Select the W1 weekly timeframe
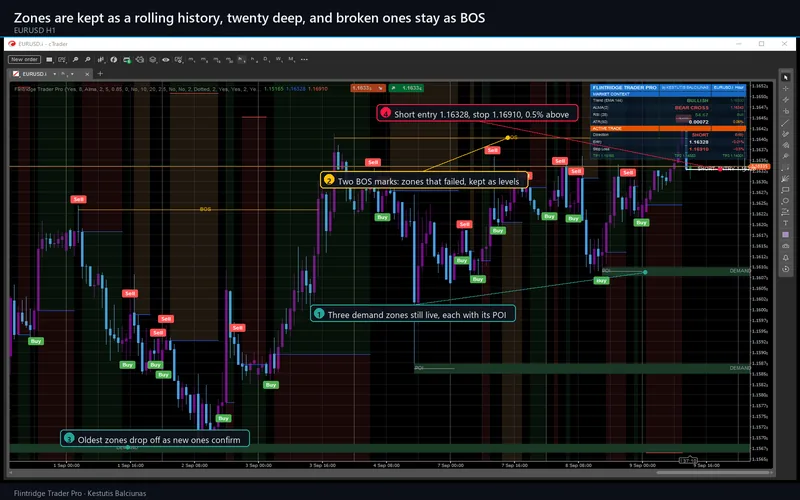This screenshot has width=800, height=500. click(x=279, y=60)
